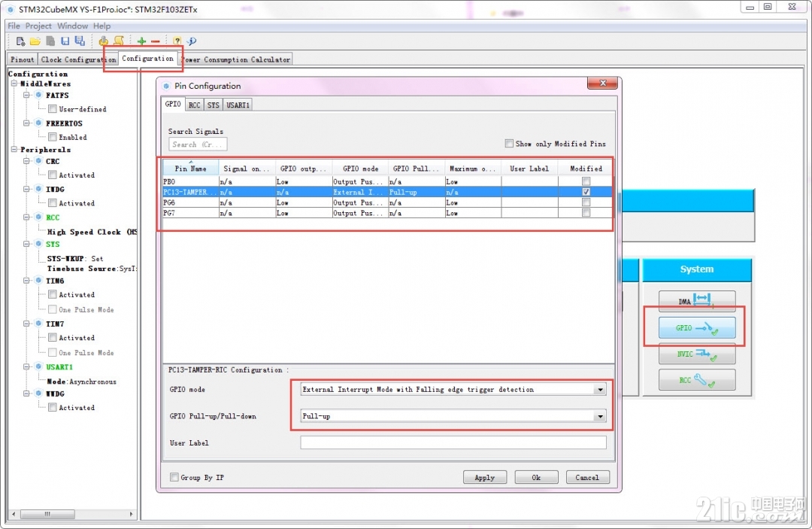
Task: Click the RCC peripheral icon in tree
Action: [x=38, y=217]
